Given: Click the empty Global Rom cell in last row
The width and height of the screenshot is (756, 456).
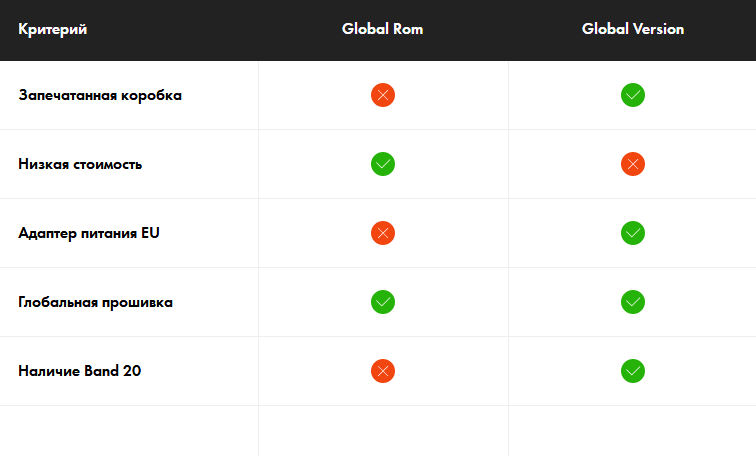Looking at the screenshot, I should (x=383, y=431).
